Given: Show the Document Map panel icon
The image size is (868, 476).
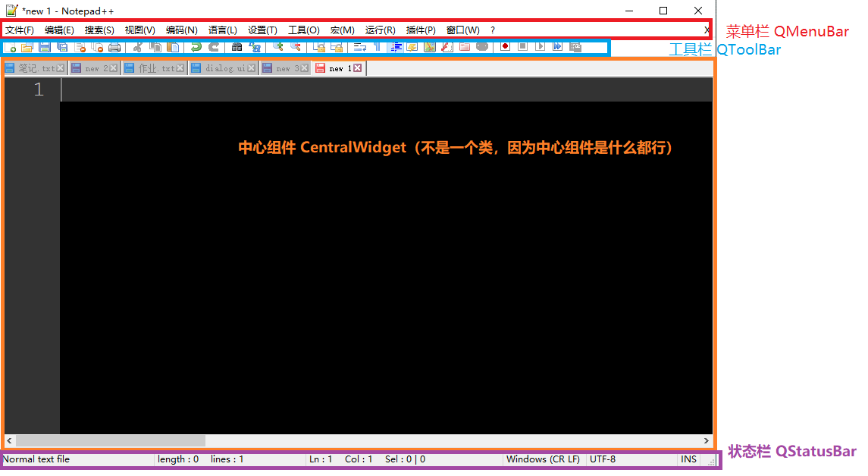Looking at the screenshot, I should 430,48.
